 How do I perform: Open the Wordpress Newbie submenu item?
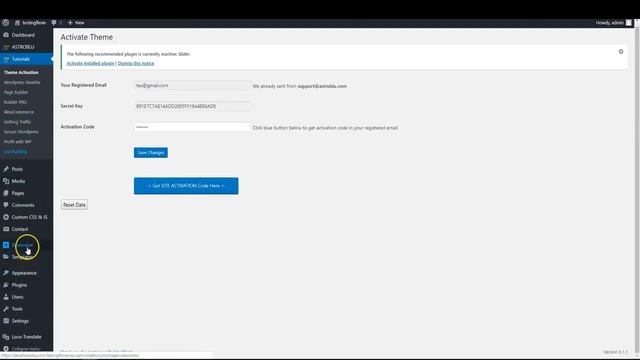pos(22,82)
